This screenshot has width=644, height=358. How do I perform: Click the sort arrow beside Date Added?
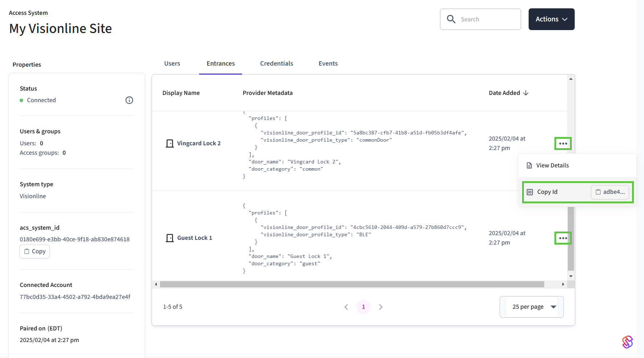click(x=526, y=93)
